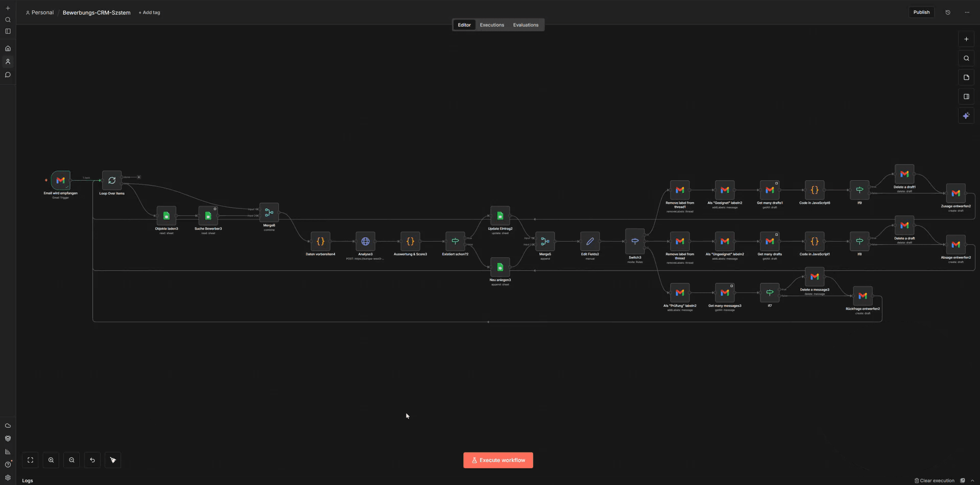980x485 pixels.
Task: Click the Publish button
Action: pos(921,12)
